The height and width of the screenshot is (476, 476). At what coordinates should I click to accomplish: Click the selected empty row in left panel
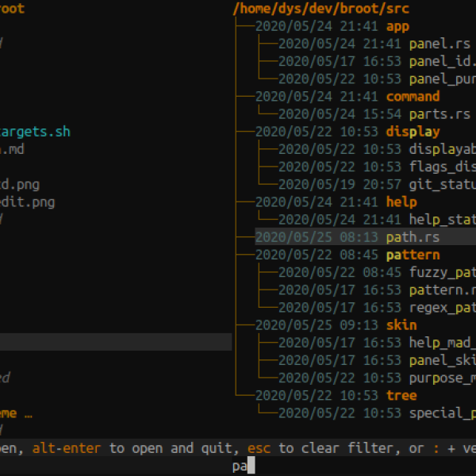pos(116,342)
